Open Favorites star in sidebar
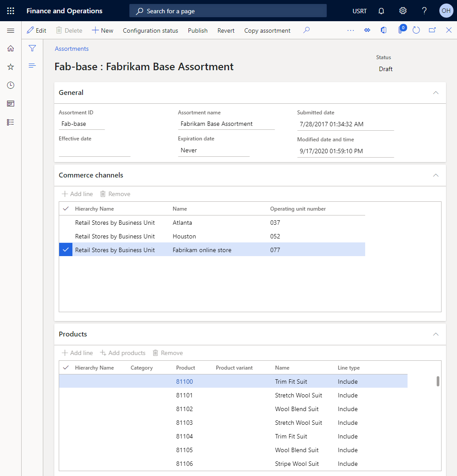This screenshot has width=457, height=476. 11,67
